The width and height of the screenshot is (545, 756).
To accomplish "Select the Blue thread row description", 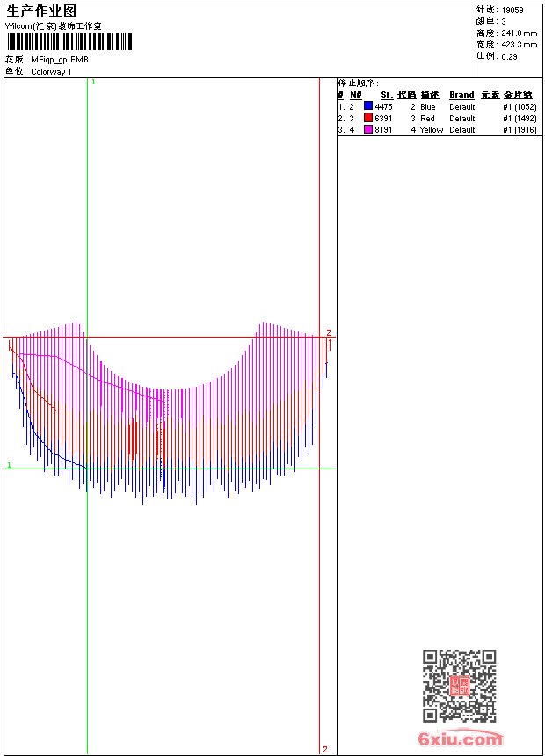I will pyautogui.click(x=427, y=106).
